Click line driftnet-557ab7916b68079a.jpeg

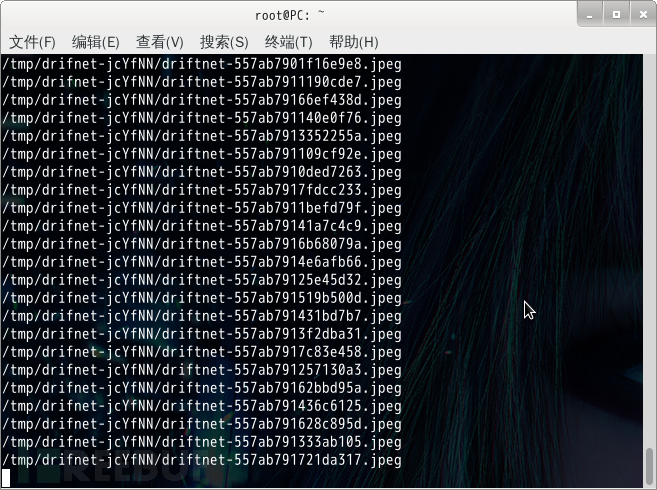click(202, 244)
